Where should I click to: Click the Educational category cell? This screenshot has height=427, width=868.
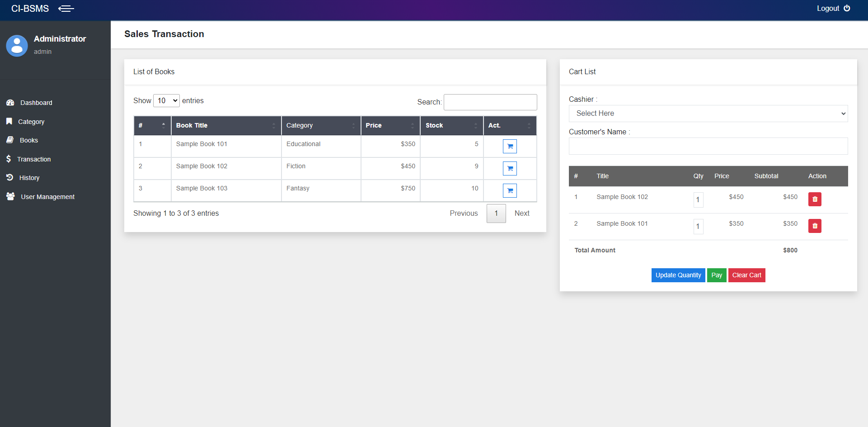pos(321,146)
